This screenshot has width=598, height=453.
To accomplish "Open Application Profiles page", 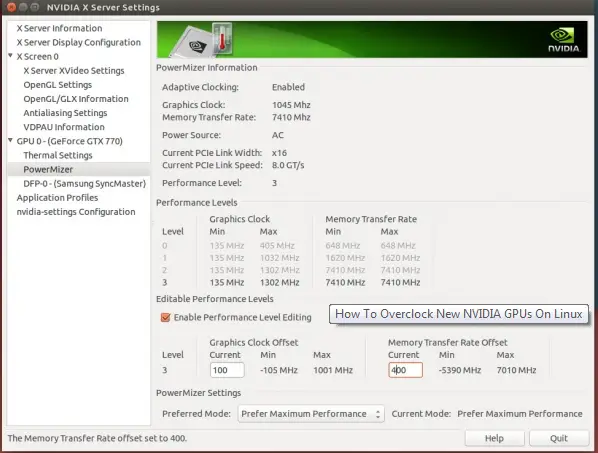I will pos(57,198).
